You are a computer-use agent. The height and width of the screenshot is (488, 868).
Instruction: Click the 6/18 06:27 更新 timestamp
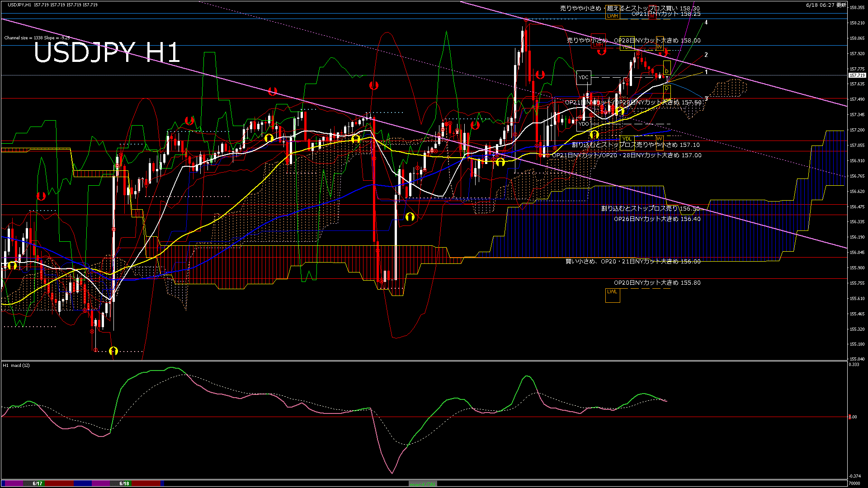coord(826,5)
